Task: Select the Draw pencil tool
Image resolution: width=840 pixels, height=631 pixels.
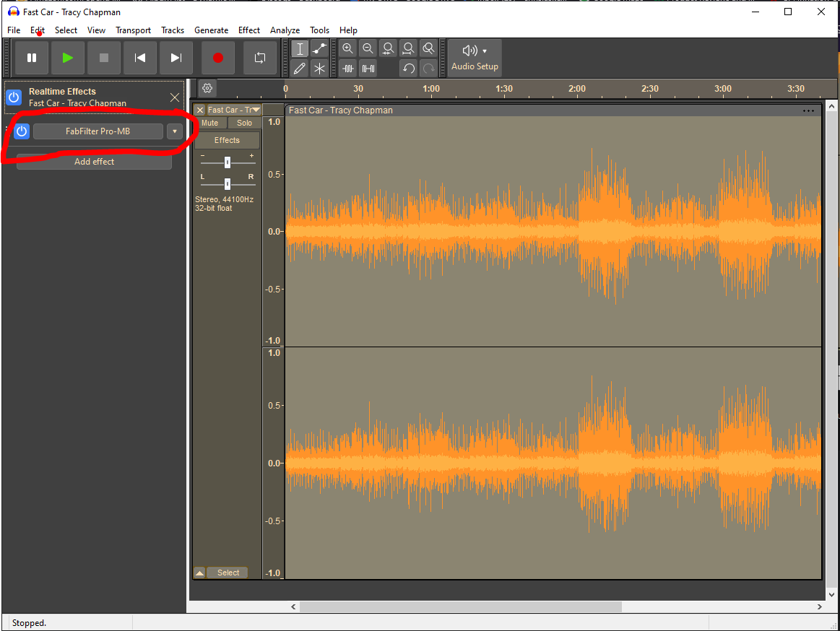Action: point(300,69)
